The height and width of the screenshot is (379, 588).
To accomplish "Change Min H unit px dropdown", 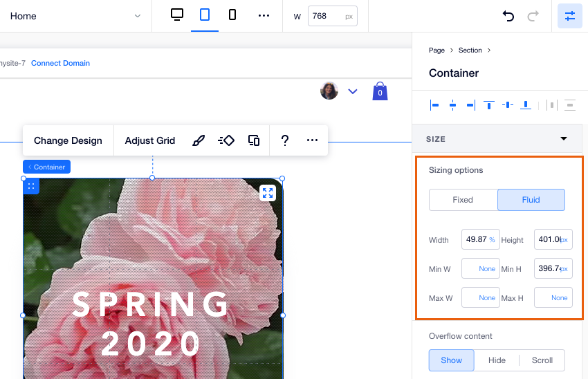I will tap(564, 269).
